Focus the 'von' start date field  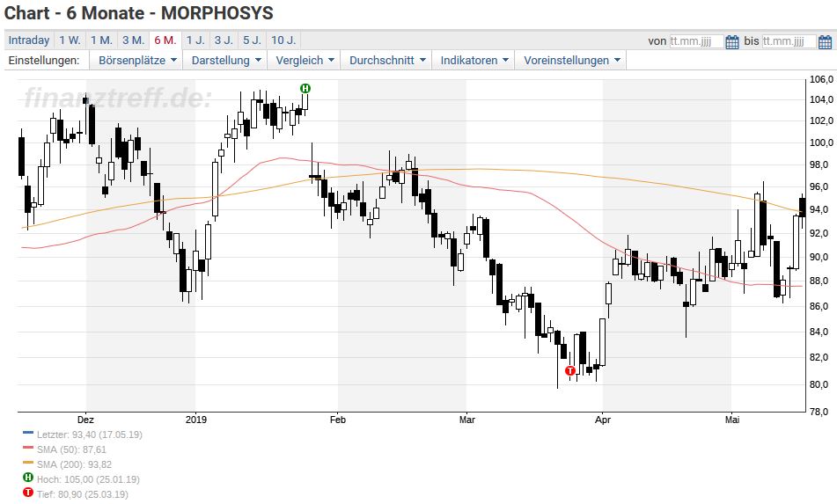click(x=696, y=41)
